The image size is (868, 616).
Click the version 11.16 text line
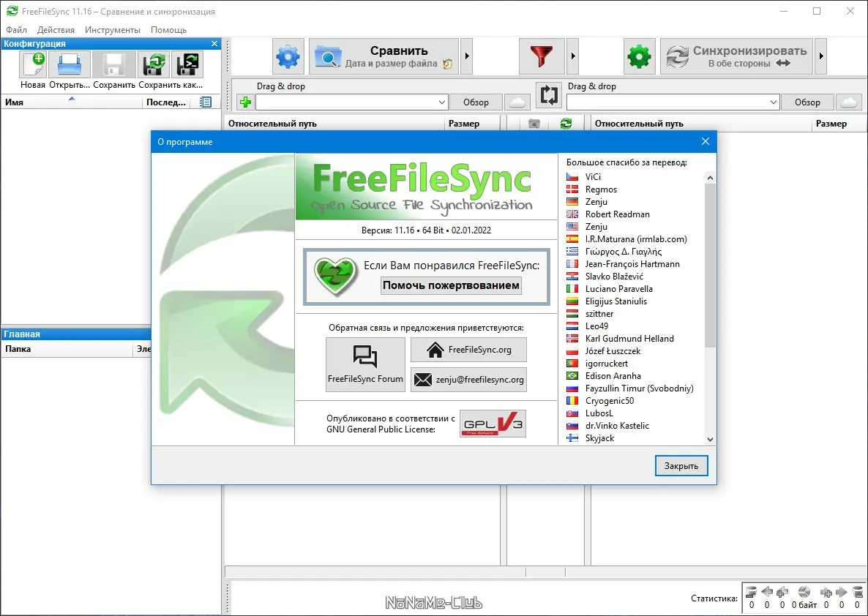426,230
